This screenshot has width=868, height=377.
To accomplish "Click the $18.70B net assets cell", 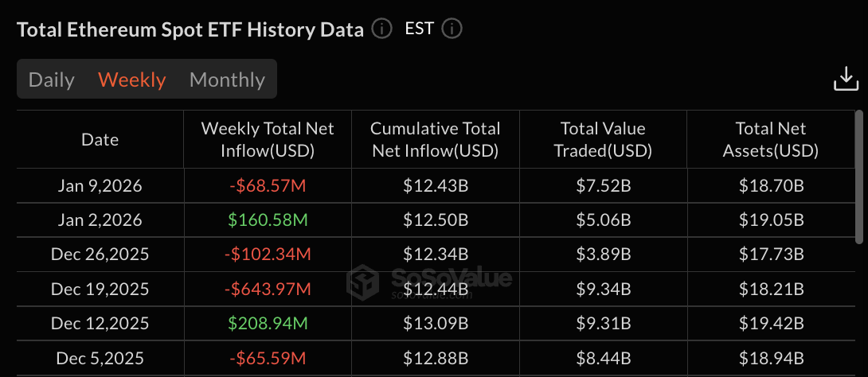I will pyautogui.click(x=771, y=186).
